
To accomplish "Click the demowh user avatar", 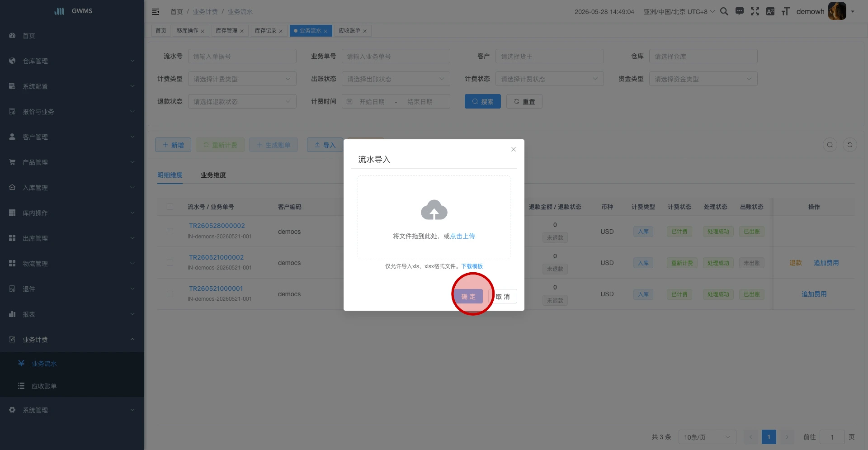I will coord(837,11).
